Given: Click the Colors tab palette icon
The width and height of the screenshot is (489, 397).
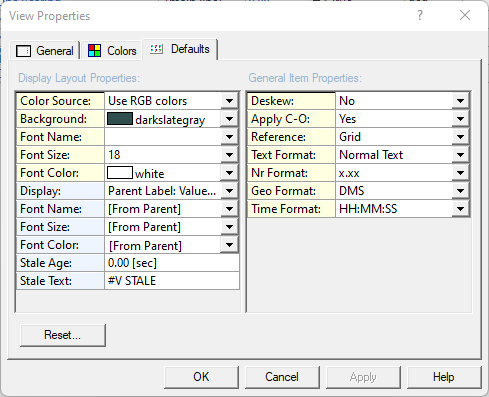Looking at the screenshot, I should (x=94, y=51).
